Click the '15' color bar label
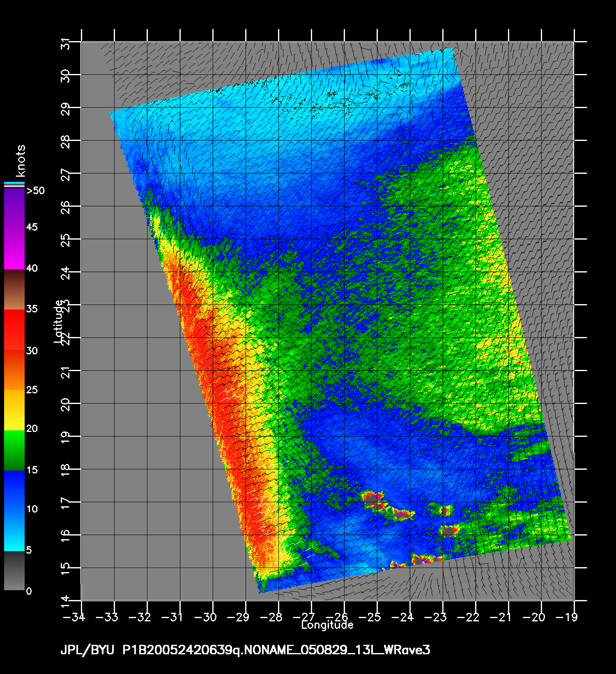Viewport: 616px width, 674px height. point(32,470)
